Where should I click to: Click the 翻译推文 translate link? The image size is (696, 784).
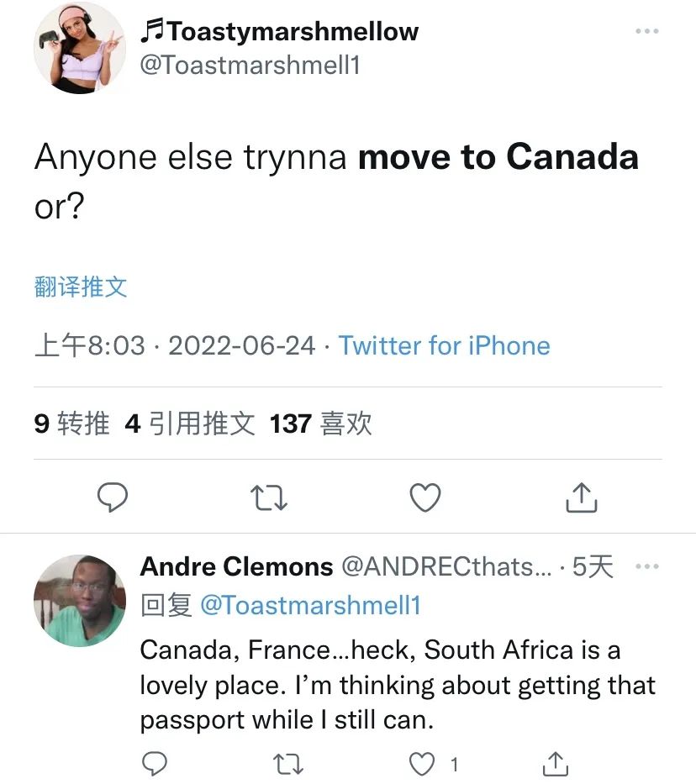coord(80,287)
